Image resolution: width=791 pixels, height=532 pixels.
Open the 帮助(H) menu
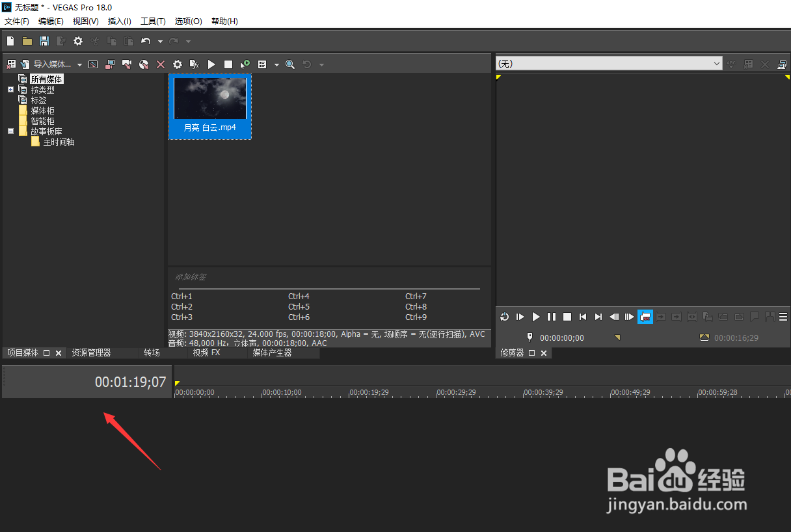pyautogui.click(x=224, y=21)
